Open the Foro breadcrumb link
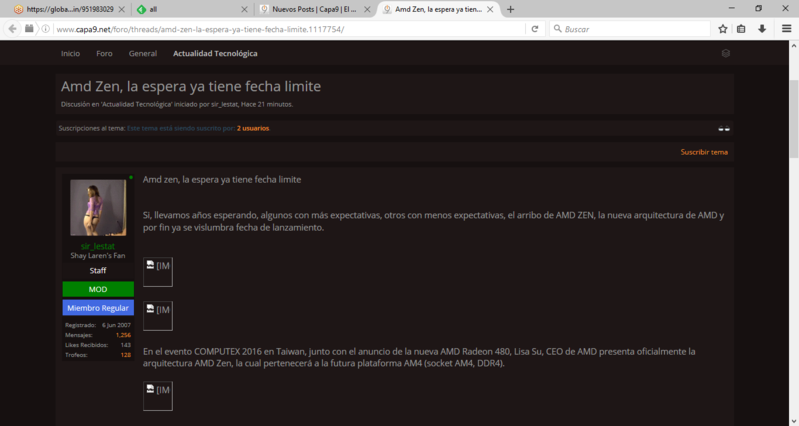799x426 pixels. (x=104, y=54)
